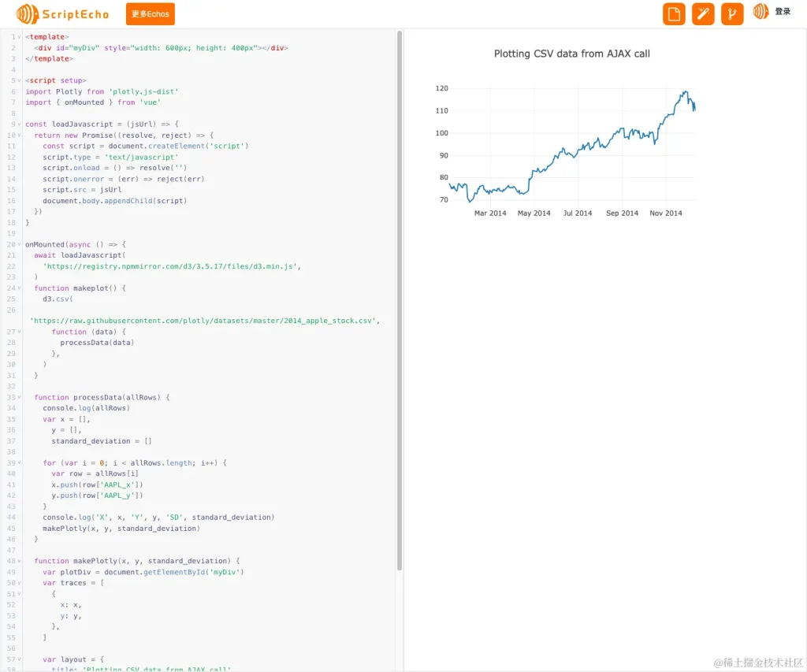Collapse the template block via line 1 fold arrow

17,35
